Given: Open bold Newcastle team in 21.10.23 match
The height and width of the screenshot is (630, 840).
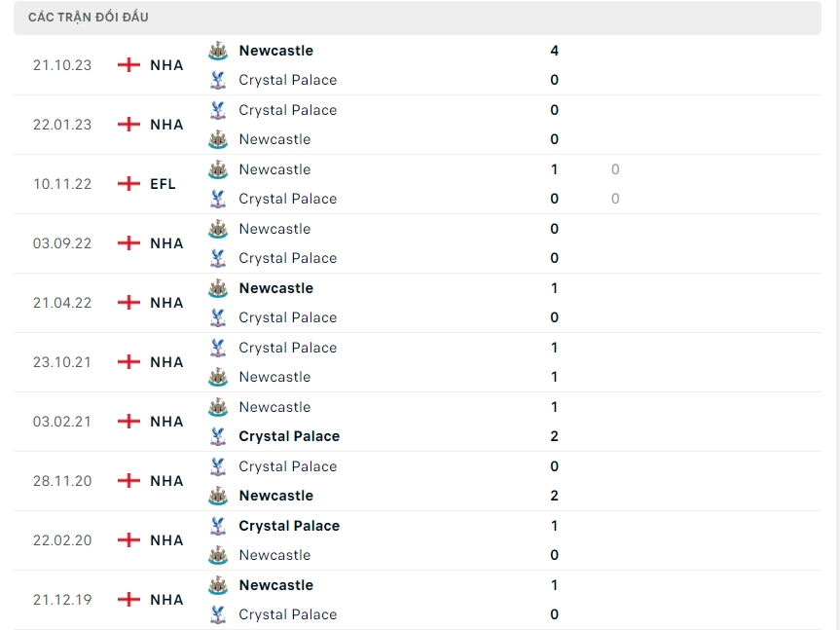Looking at the screenshot, I should (275, 51).
